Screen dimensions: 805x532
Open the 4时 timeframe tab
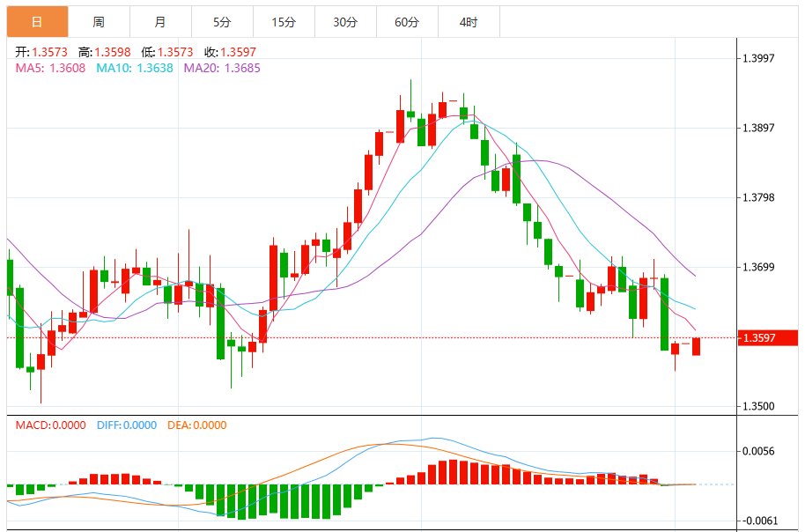click(x=469, y=22)
